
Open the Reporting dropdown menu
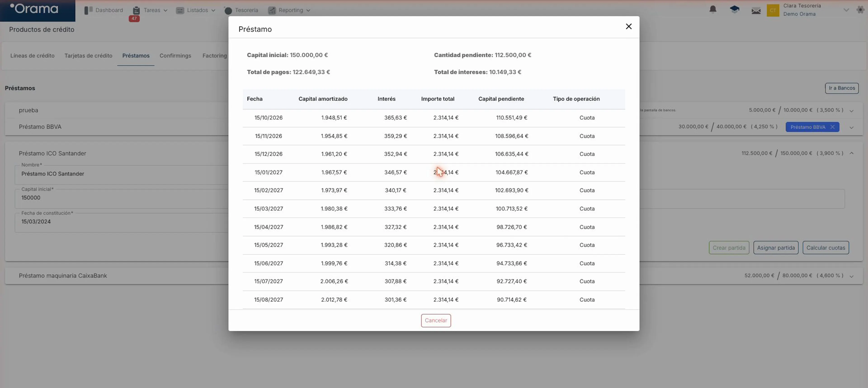[289, 10]
